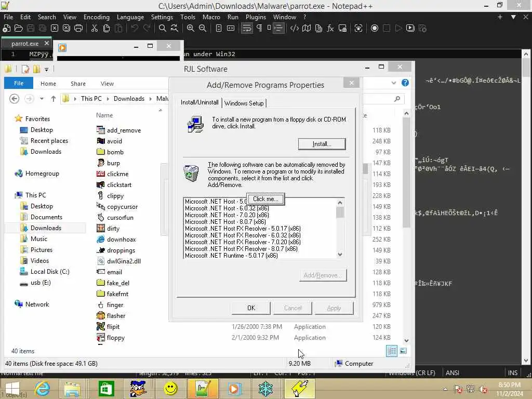This screenshot has height=399, width=532.
Task: Select Microsoft .NET Host - 7.0.20 (x86)
Action: click(227, 215)
